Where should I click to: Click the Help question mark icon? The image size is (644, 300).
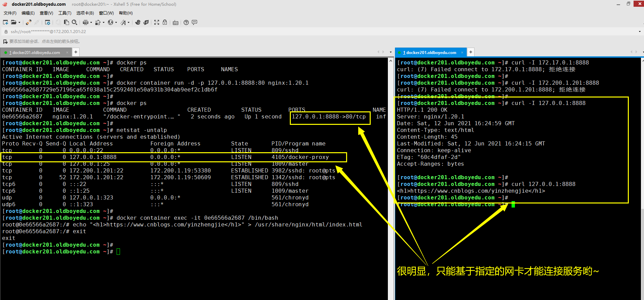point(186,22)
